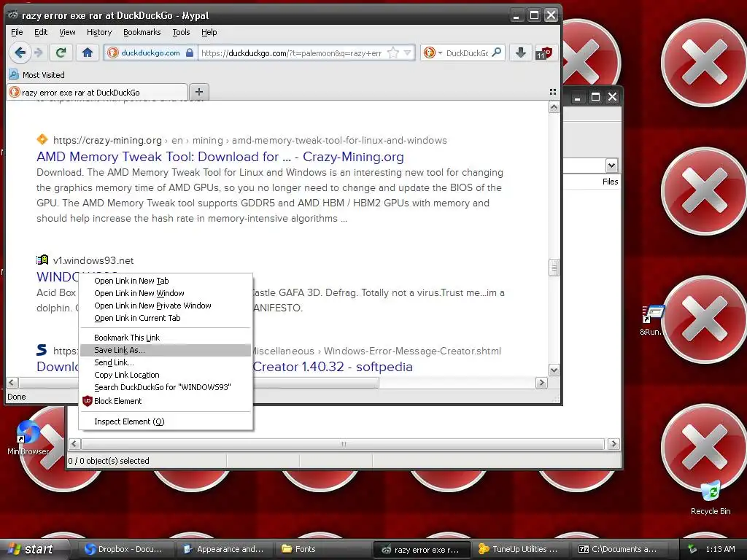Choose search engine via DuckDuckGo icon dropdown
This screenshot has height=560, width=747.
433,52
